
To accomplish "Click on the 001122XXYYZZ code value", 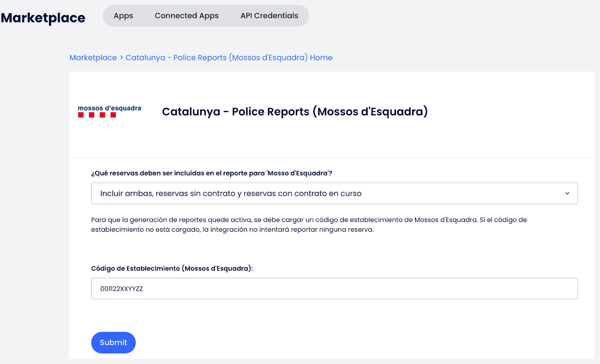I will 122,289.
